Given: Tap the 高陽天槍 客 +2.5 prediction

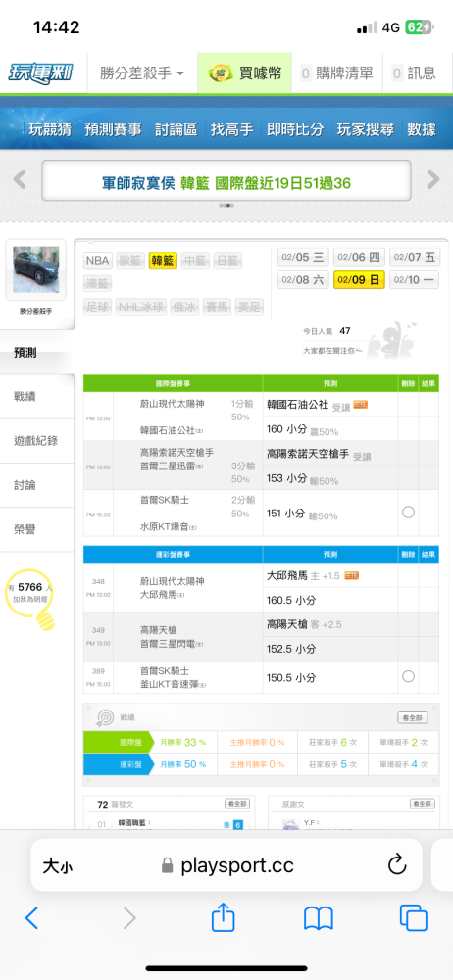Looking at the screenshot, I should tap(304, 624).
